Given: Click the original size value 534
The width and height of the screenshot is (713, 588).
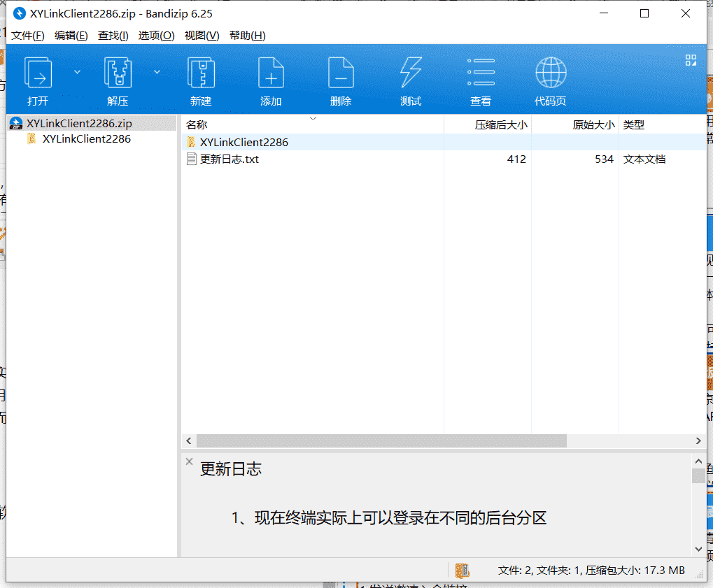Looking at the screenshot, I should (x=605, y=159).
